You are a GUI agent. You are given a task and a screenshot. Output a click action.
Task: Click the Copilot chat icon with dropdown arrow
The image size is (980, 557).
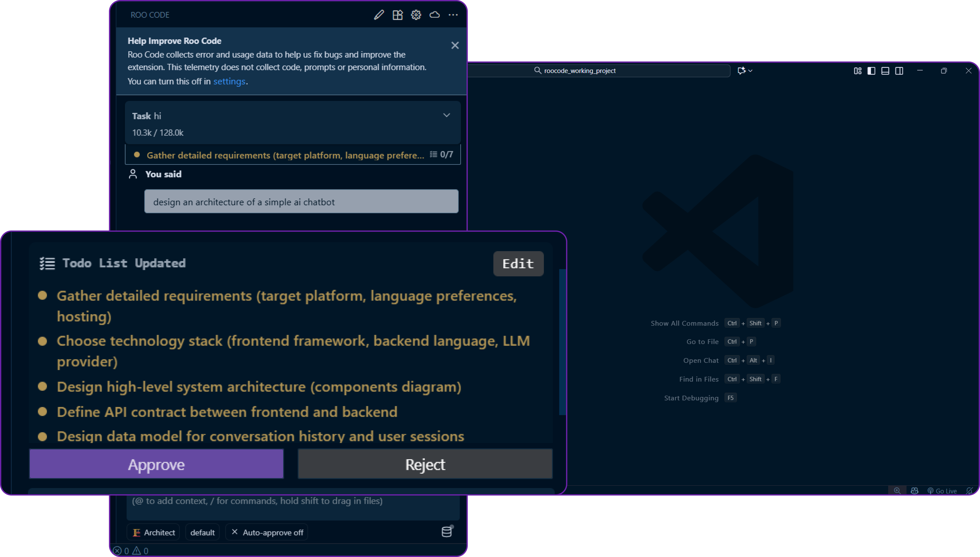[745, 71]
